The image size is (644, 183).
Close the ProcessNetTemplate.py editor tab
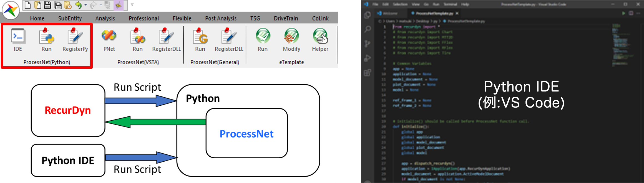(457, 13)
